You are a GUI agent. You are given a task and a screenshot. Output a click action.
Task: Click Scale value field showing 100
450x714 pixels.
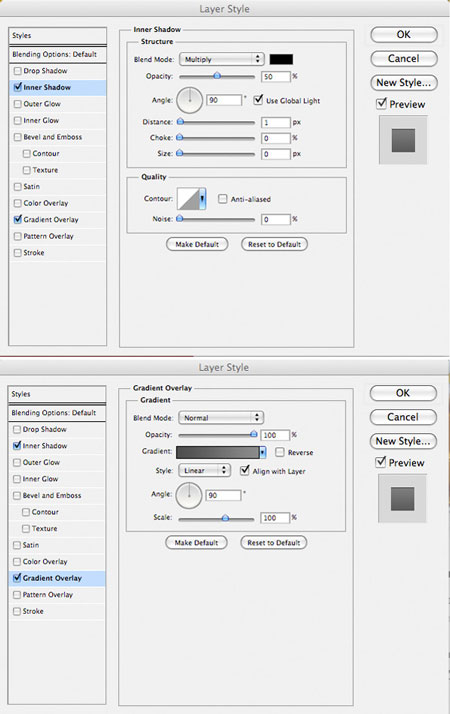click(x=275, y=518)
